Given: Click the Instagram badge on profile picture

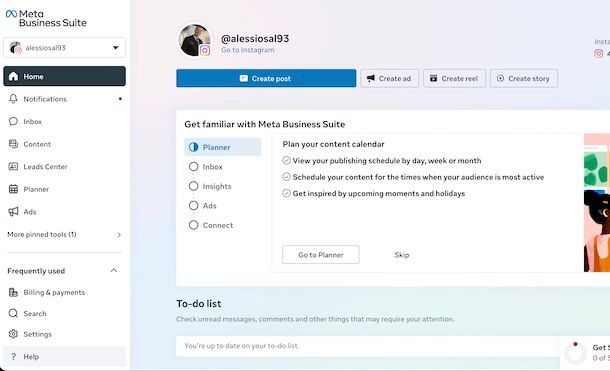Looking at the screenshot, I should (x=205, y=50).
